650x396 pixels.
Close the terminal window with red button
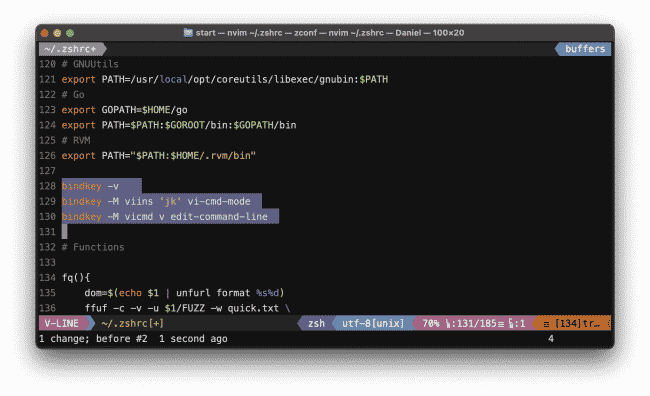(45, 33)
